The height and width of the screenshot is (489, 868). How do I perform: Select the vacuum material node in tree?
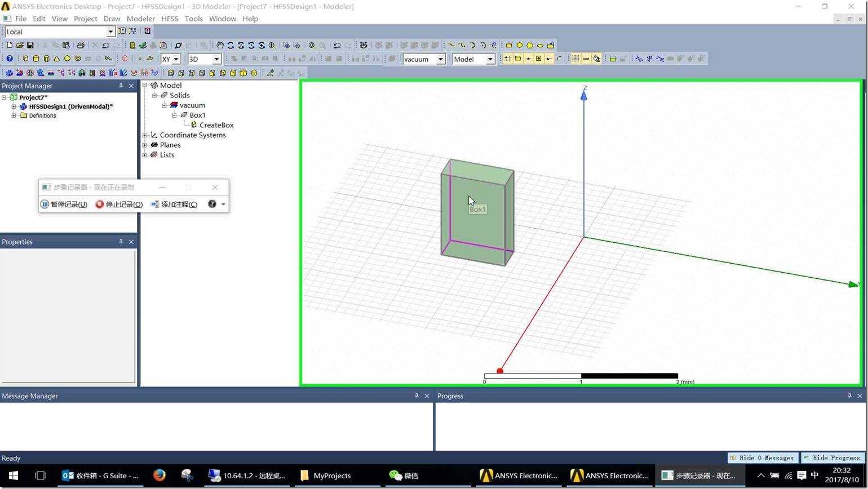click(x=192, y=105)
